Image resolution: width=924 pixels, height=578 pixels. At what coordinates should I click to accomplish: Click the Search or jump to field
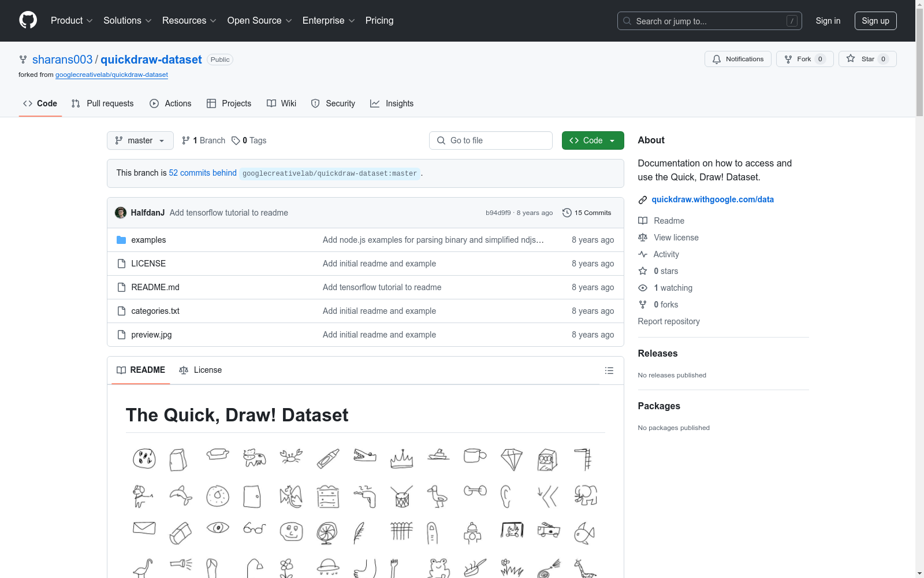(710, 21)
